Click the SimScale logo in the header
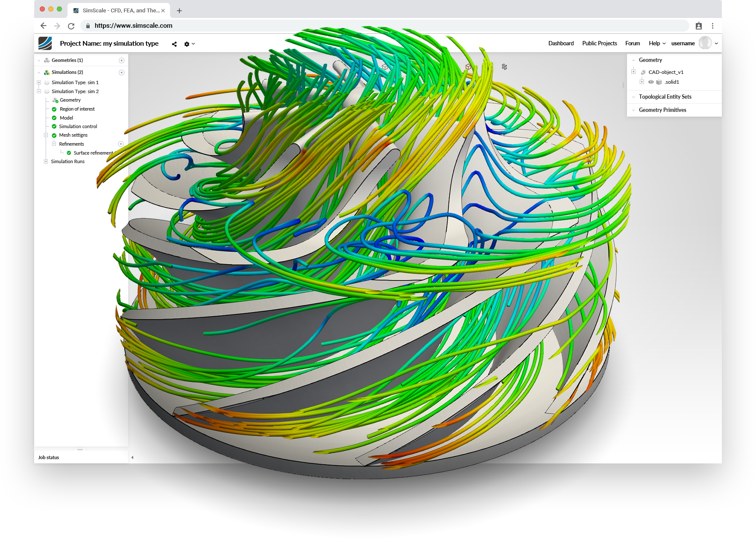 [45, 43]
